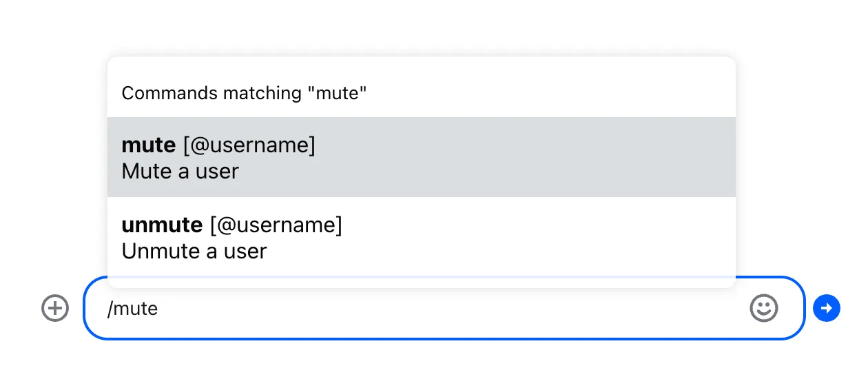Click [@username] argument in mute row
The height and width of the screenshot is (368, 868).
pos(249,145)
